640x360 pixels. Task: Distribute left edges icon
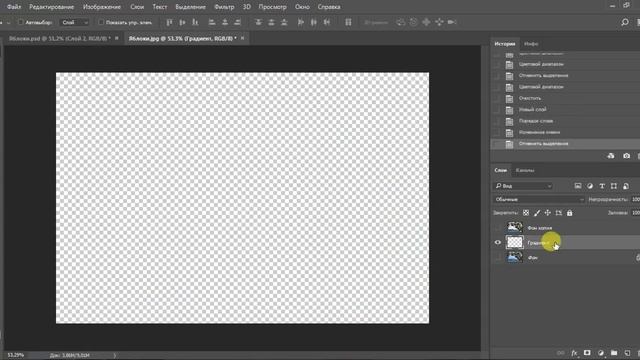coord(301,22)
